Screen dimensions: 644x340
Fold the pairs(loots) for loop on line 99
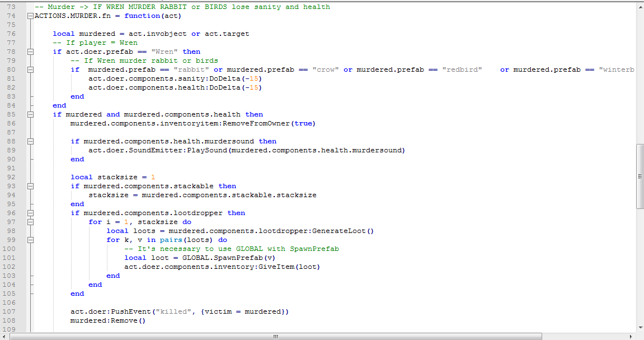click(x=30, y=240)
